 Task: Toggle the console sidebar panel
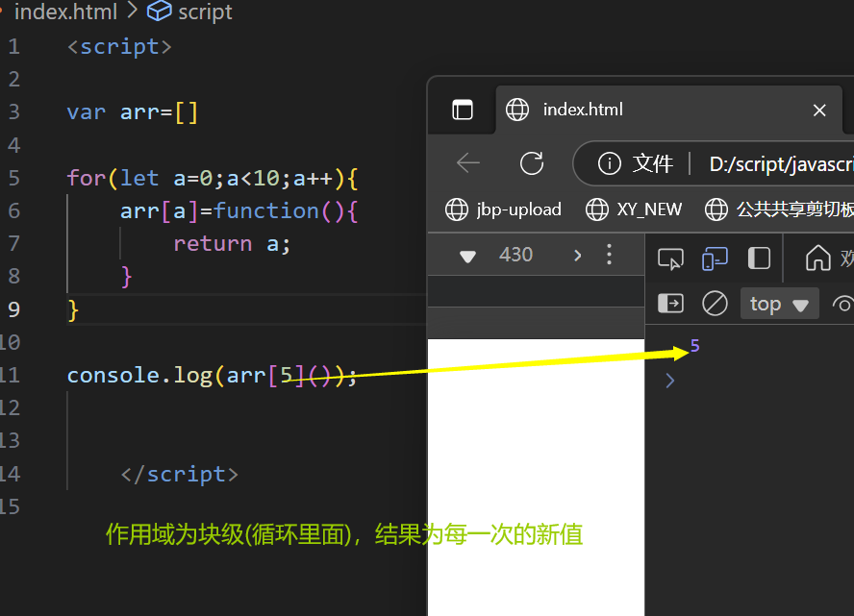click(670, 304)
